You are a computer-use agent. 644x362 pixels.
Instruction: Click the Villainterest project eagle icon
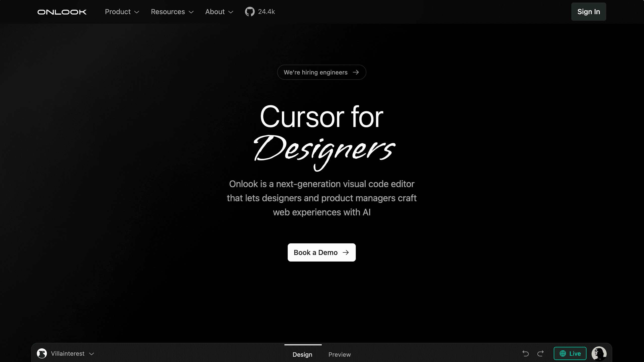tap(42, 353)
